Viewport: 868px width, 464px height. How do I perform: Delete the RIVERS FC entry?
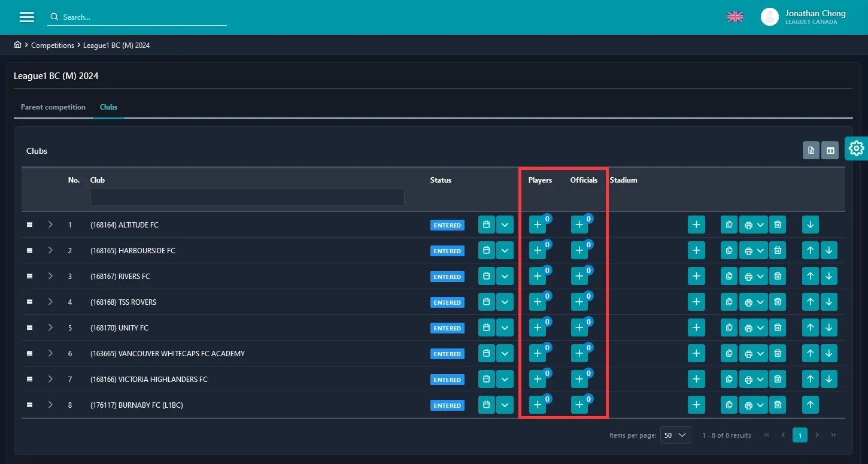[x=778, y=276]
